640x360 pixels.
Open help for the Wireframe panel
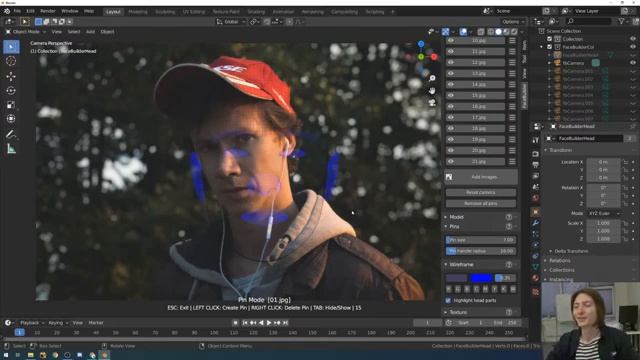509,265
